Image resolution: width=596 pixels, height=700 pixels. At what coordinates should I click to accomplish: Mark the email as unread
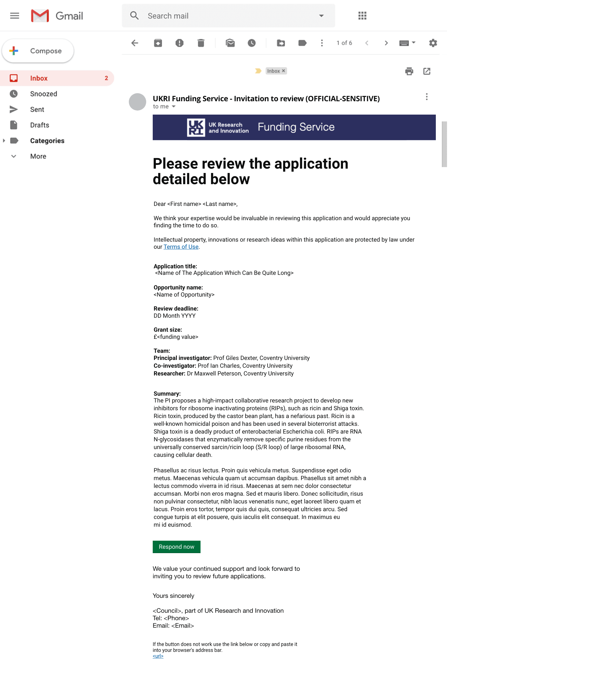pos(230,43)
